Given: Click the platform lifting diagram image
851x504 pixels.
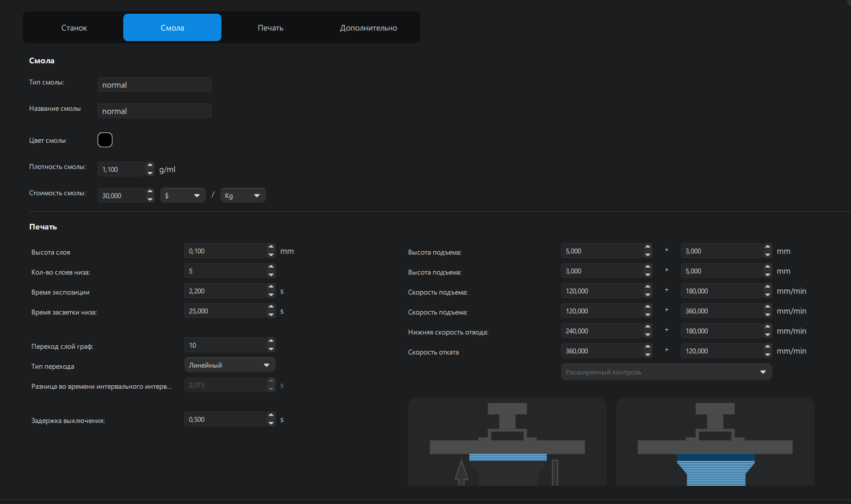Looking at the screenshot, I should pyautogui.click(x=507, y=442).
